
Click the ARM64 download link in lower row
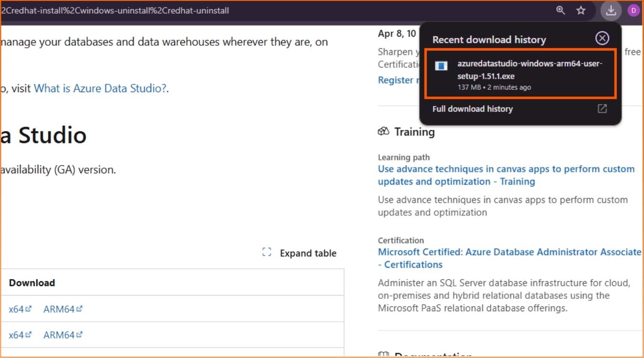coord(59,335)
